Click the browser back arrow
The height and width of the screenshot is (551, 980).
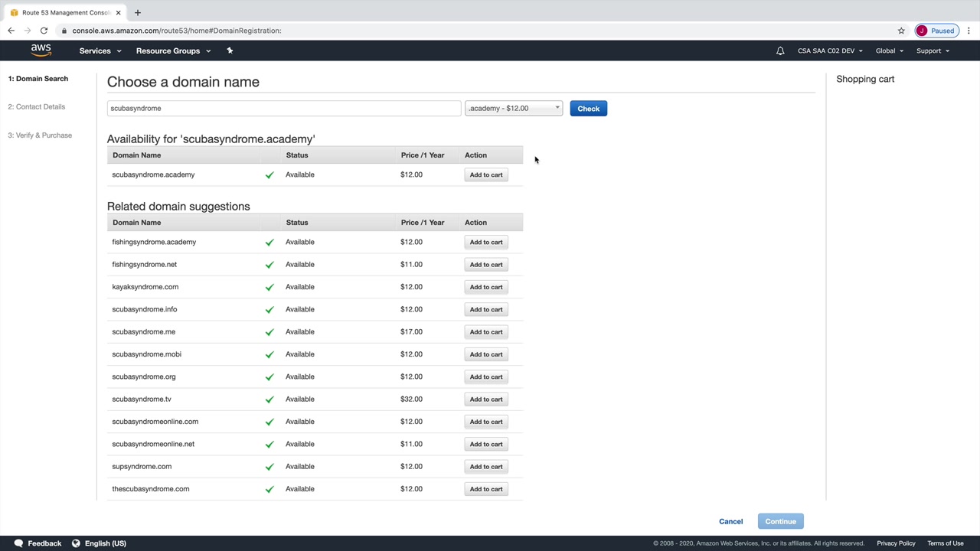(11, 31)
